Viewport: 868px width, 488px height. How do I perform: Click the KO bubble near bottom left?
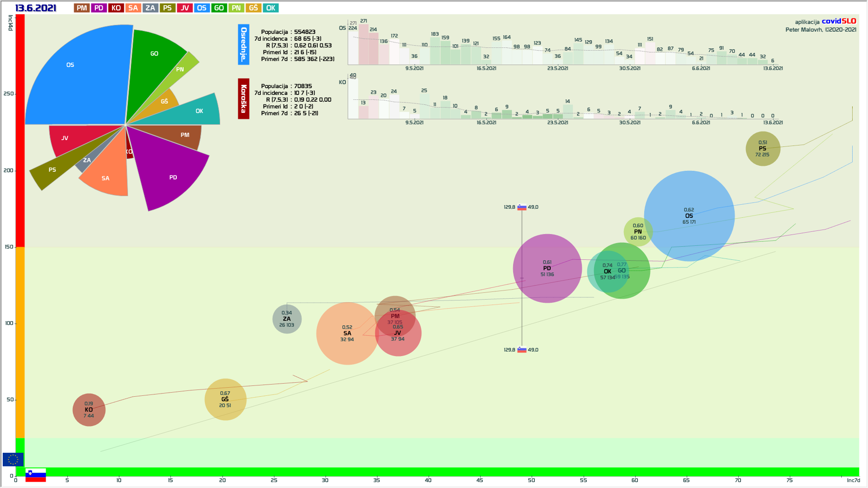pyautogui.click(x=89, y=410)
